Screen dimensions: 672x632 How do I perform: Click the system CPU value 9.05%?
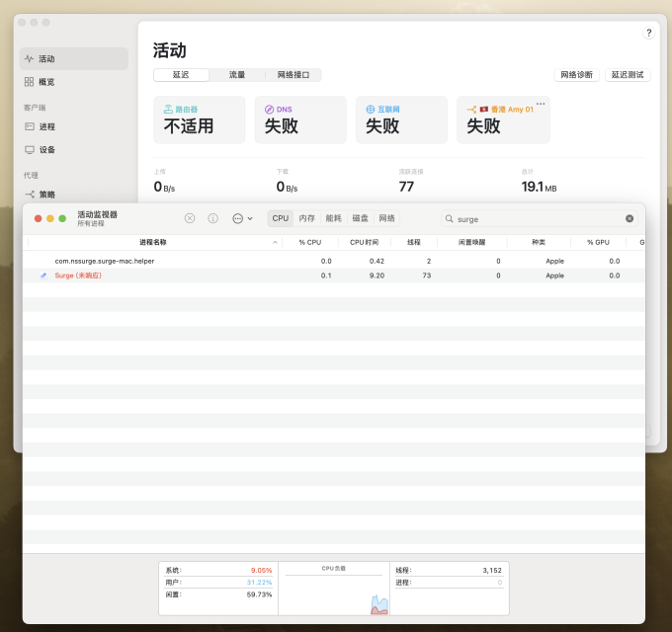pyautogui.click(x=261, y=571)
